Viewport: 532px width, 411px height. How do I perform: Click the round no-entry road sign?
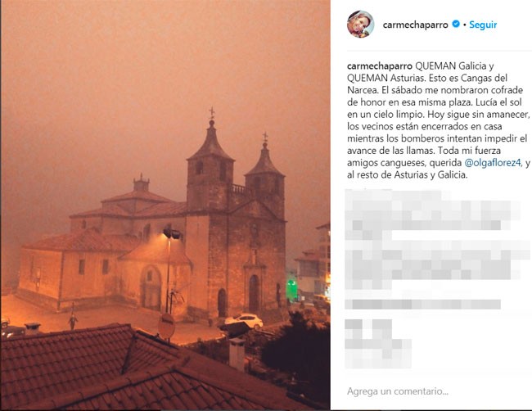166,326
